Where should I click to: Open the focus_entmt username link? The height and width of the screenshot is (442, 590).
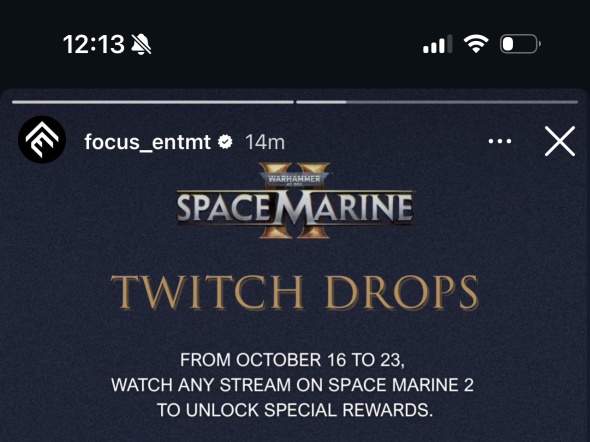click(147, 142)
